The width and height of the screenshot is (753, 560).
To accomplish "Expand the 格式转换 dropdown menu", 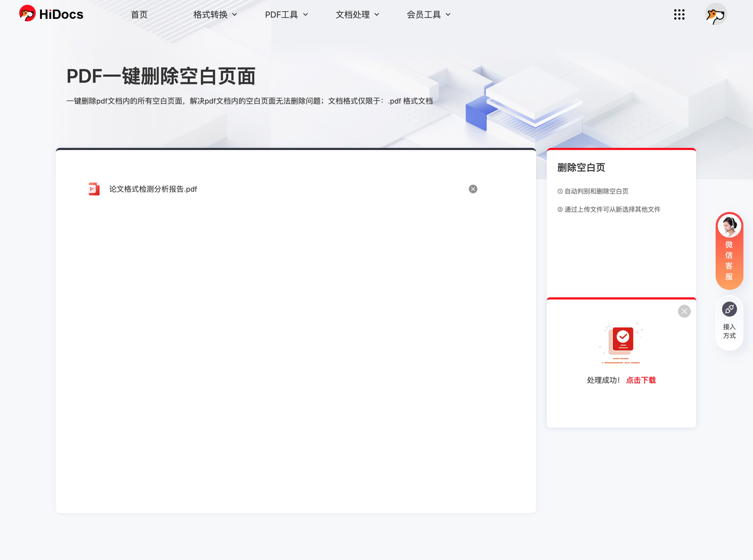I will tap(215, 15).
